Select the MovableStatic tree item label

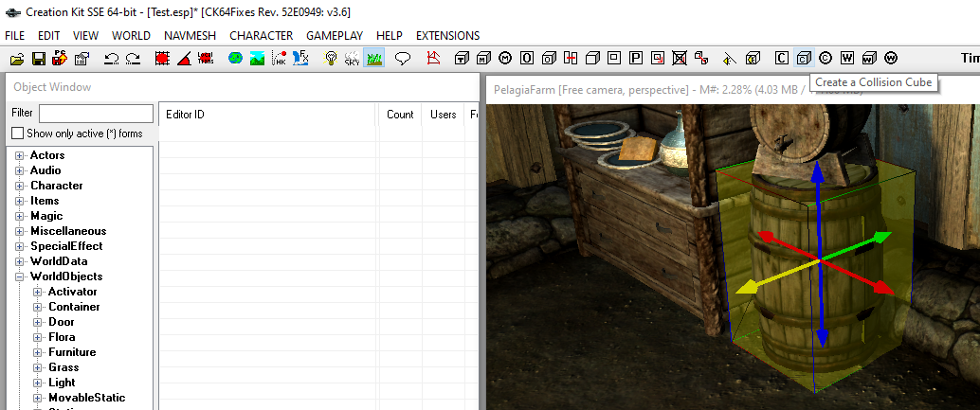coord(87,398)
